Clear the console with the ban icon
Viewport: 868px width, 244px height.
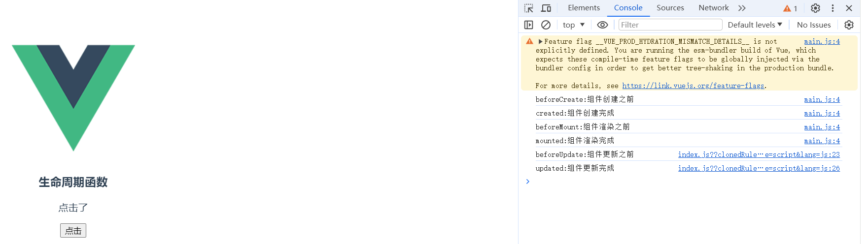(x=546, y=25)
